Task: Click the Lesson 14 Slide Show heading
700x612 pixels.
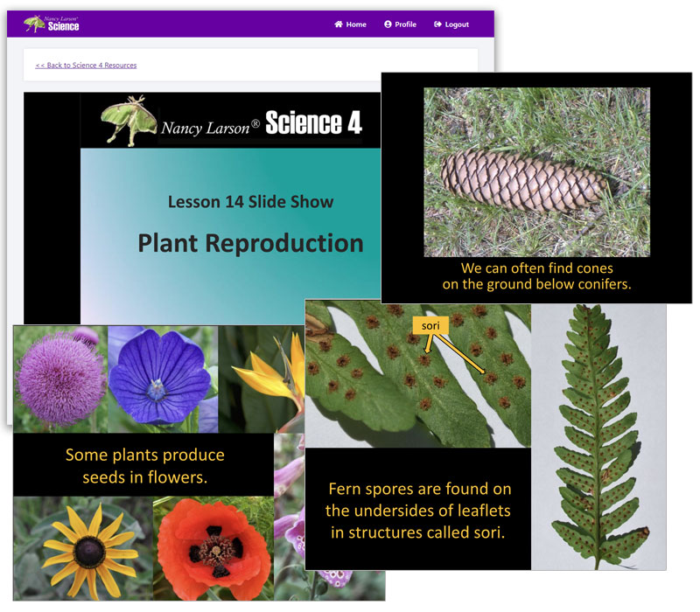Action: pyautogui.click(x=250, y=202)
